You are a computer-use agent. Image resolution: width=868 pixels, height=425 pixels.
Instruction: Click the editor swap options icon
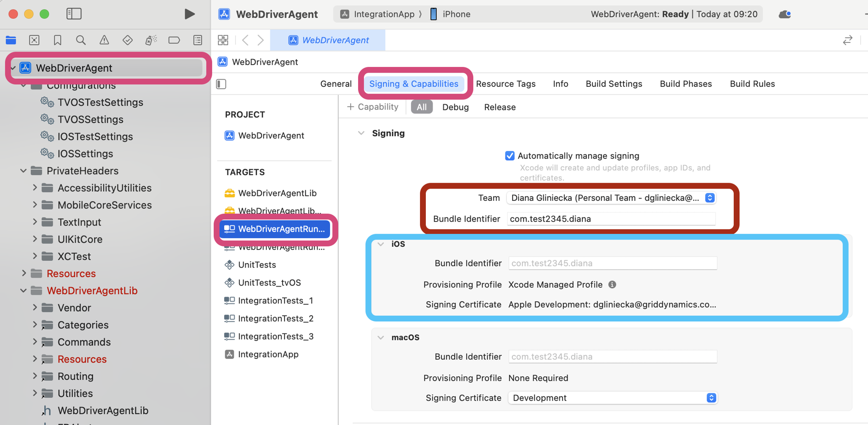pos(848,40)
